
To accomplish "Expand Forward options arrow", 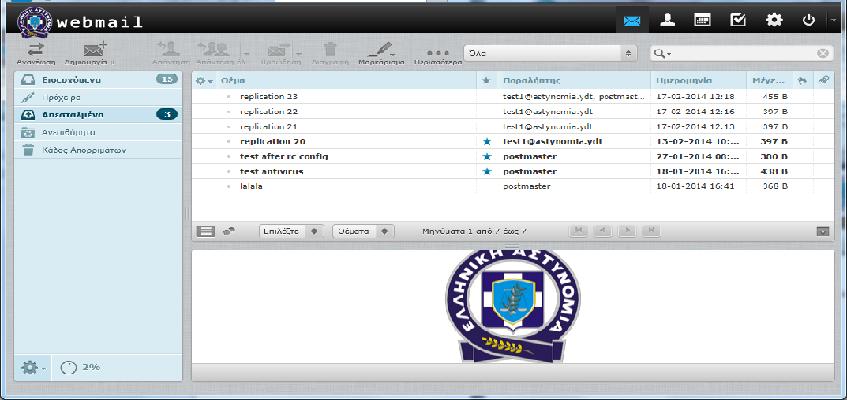I will (299, 54).
